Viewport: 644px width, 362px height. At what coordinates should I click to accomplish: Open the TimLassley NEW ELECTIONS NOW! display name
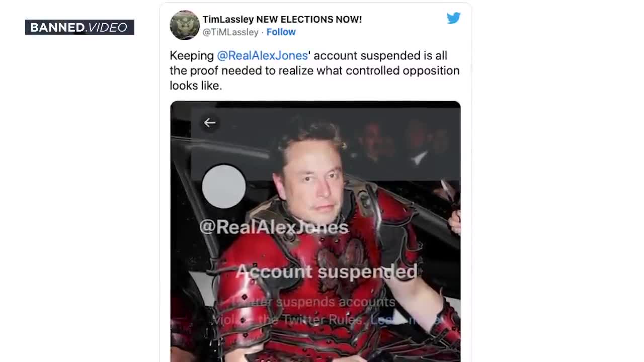tap(282, 19)
